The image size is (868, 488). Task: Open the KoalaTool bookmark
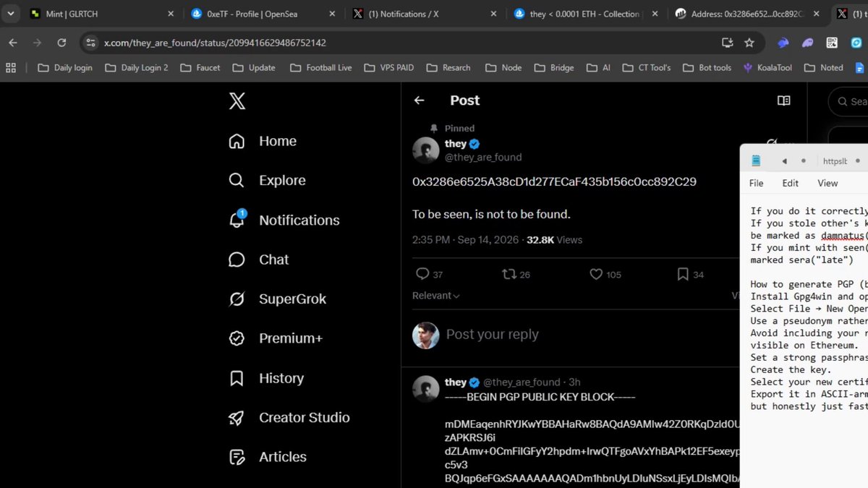tap(767, 68)
